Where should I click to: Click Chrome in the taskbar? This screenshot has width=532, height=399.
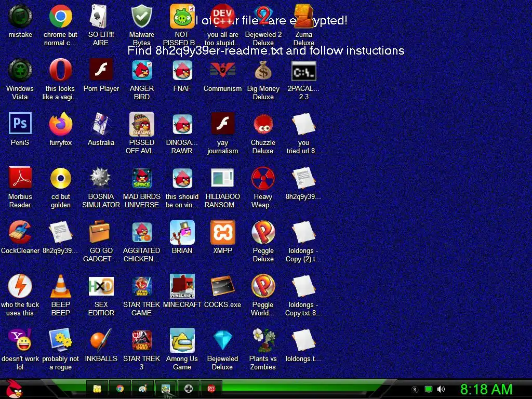120,389
